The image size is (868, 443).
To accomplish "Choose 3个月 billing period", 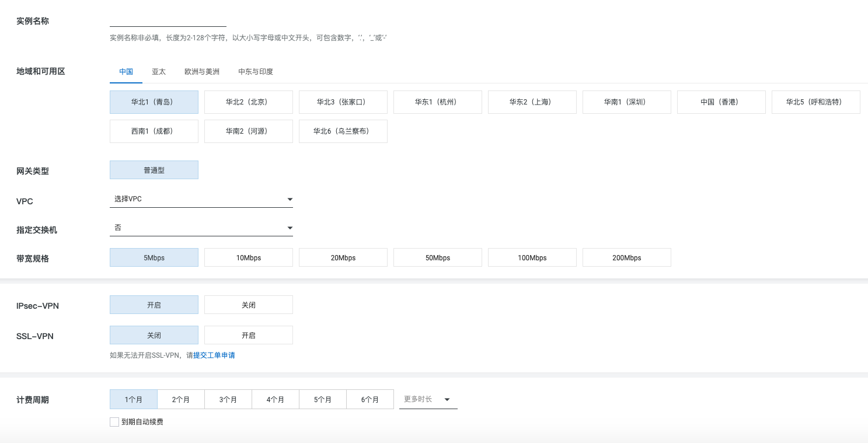I will click(x=228, y=399).
